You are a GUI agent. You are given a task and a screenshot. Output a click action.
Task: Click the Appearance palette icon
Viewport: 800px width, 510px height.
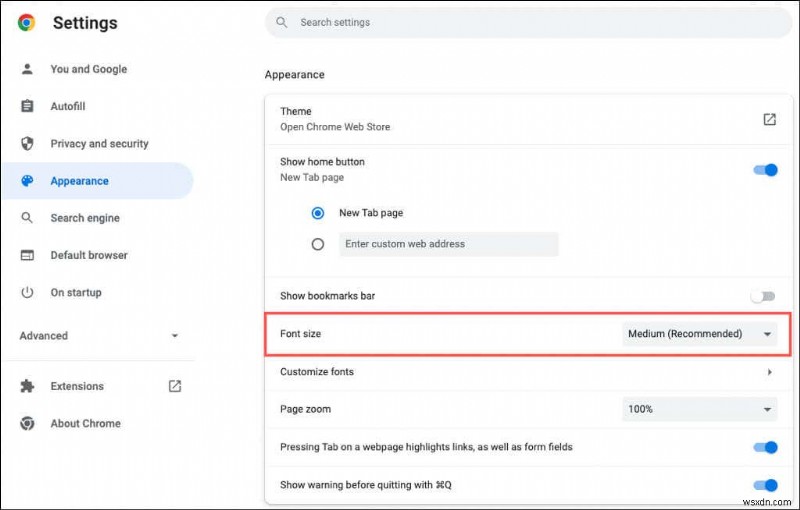pyautogui.click(x=27, y=181)
